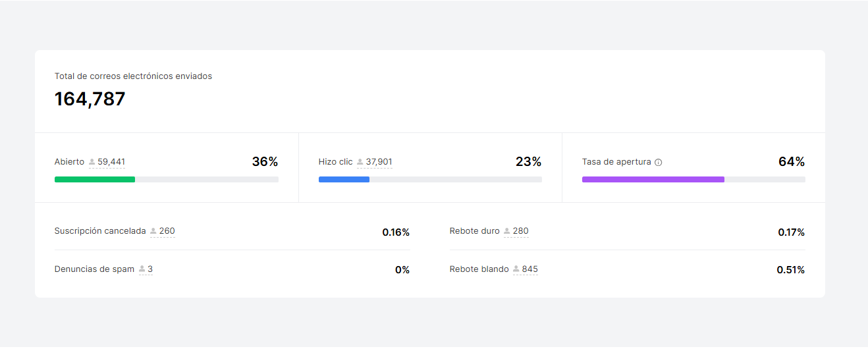Open the Tasa de apertura info icon

(659, 163)
